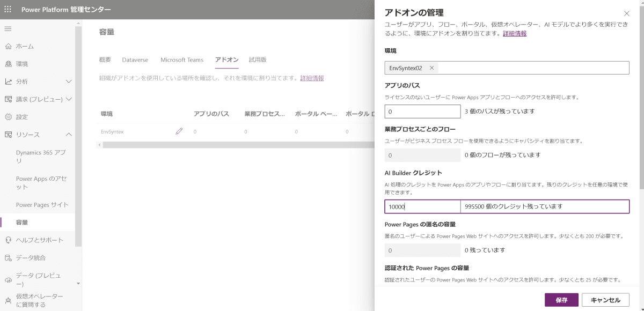The width and height of the screenshot is (644, 311).
Task: Click the データ統合 sidebar icon
Action: click(x=8, y=257)
